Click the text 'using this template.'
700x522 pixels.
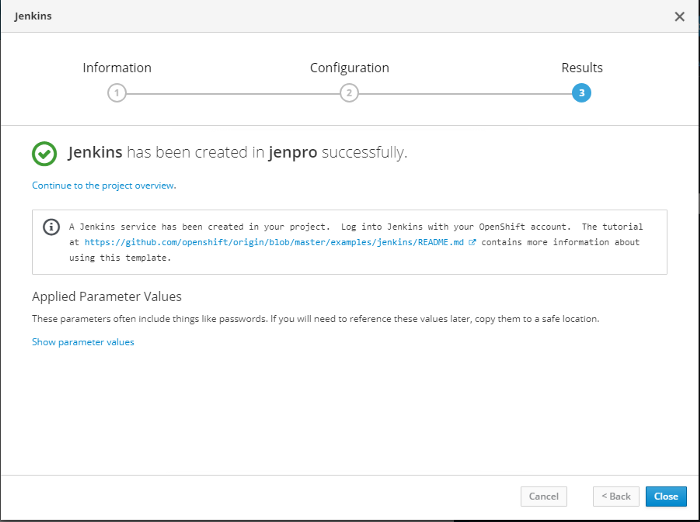pos(120,258)
